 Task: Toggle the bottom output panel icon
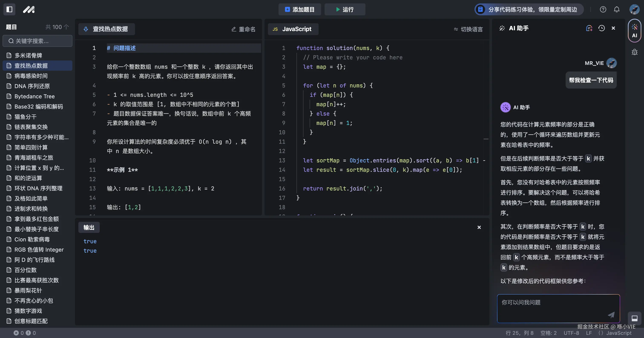point(634,318)
